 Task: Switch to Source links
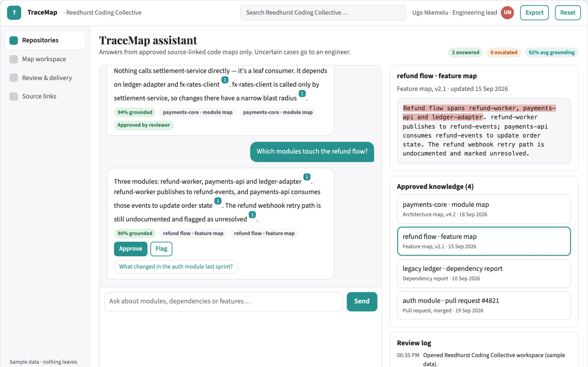(x=45, y=96)
